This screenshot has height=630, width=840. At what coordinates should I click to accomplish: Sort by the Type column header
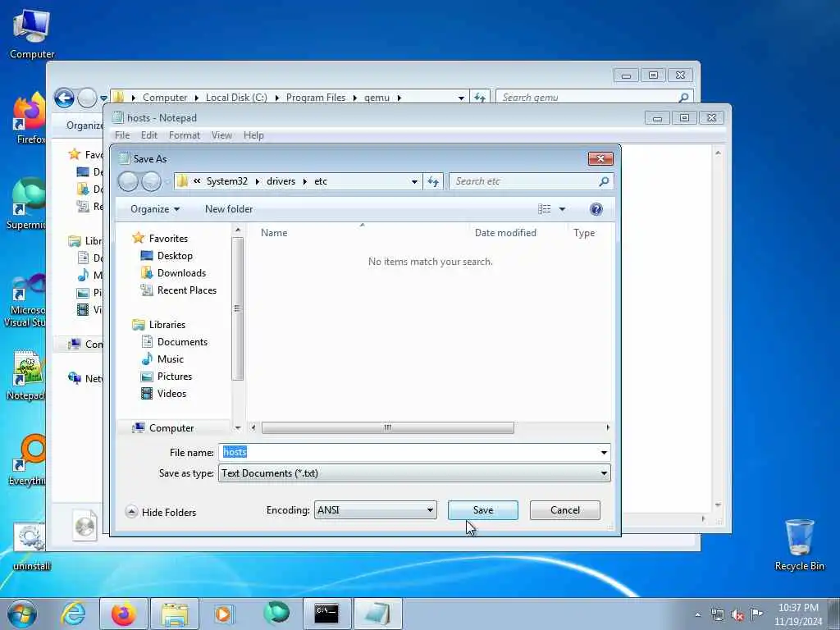pyautogui.click(x=584, y=232)
